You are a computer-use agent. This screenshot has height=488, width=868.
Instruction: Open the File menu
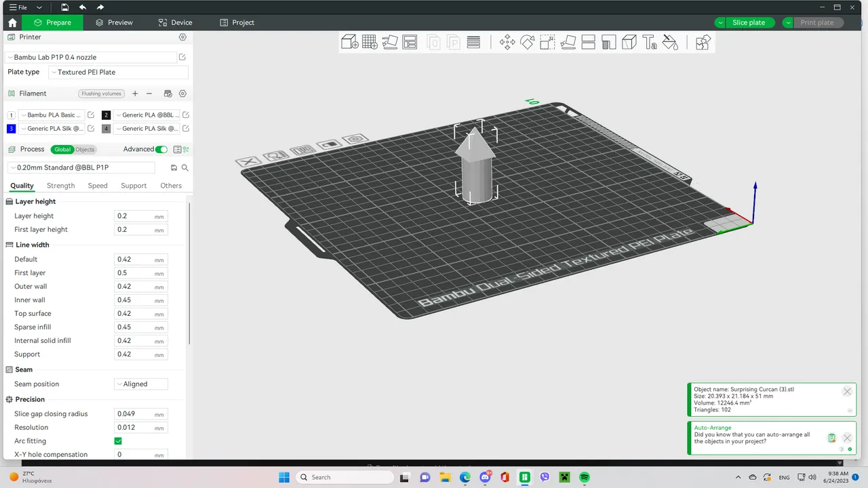19,7
